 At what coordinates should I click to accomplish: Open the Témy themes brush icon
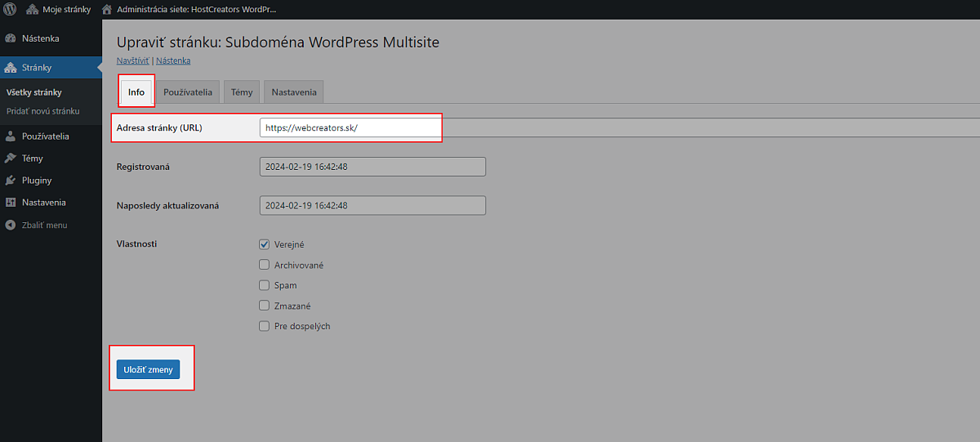[x=11, y=158]
